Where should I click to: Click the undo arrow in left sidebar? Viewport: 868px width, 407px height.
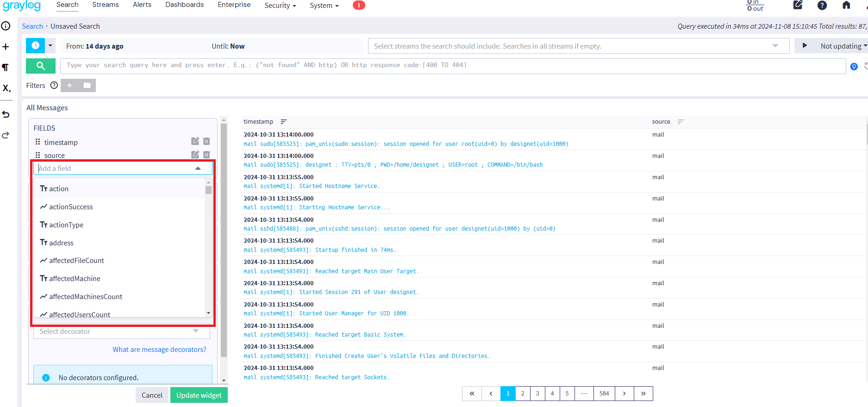6,114
